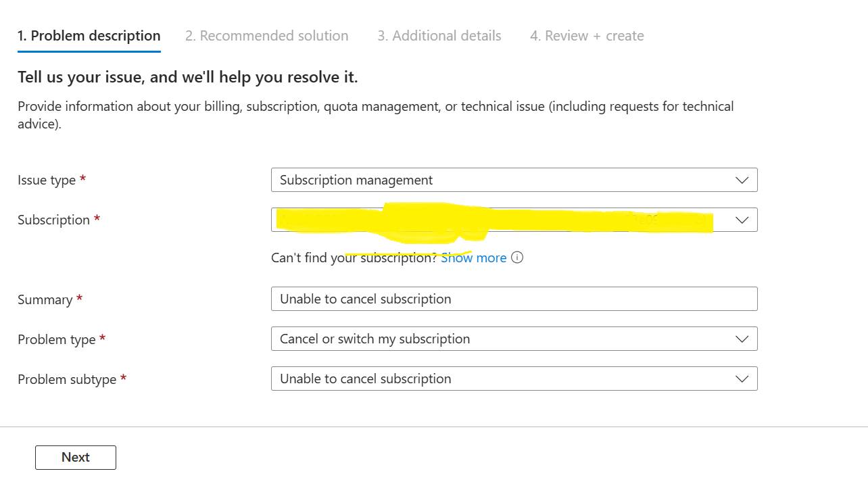Switch to Additional details step tab
The height and width of the screenshot is (486, 868).
tap(439, 36)
